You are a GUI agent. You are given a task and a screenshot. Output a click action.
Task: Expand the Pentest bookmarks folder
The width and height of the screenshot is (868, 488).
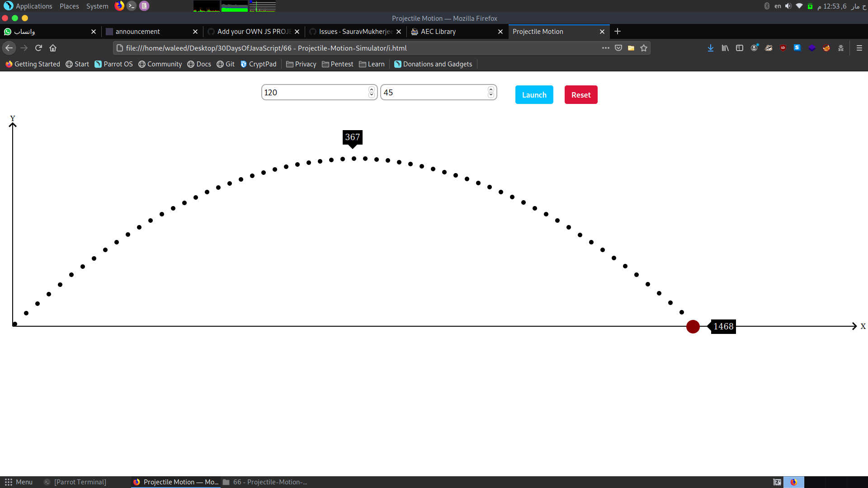[337, 64]
